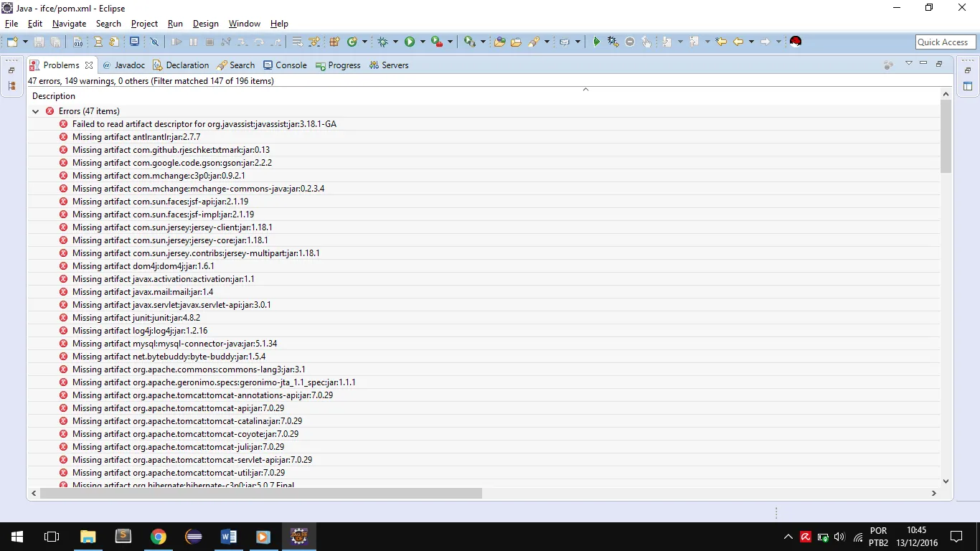The height and width of the screenshot is (551, 980).
Task: Click the Red Hat Central icon
Action: click(795, 42)
